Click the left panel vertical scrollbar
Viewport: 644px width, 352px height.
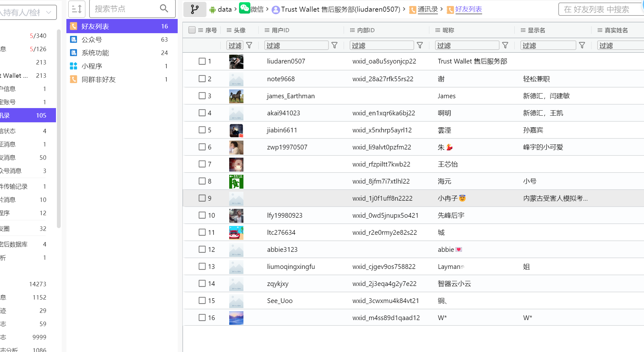coord(59,126)
